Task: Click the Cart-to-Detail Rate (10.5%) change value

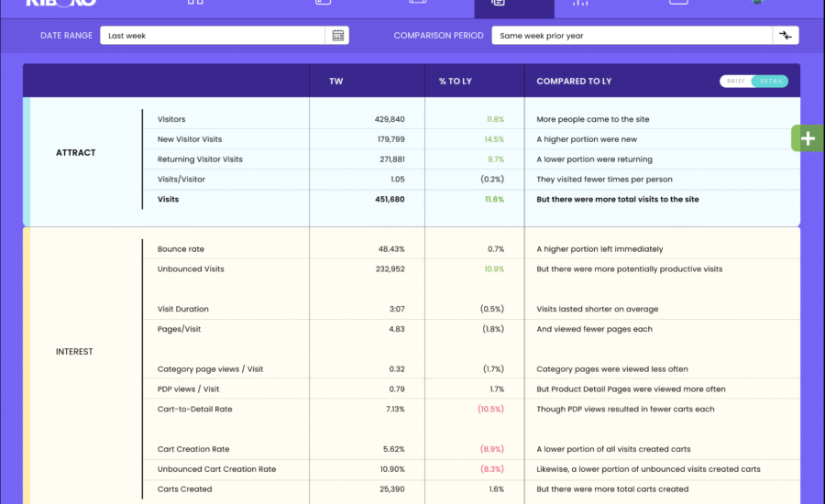Action: [490, 410]
